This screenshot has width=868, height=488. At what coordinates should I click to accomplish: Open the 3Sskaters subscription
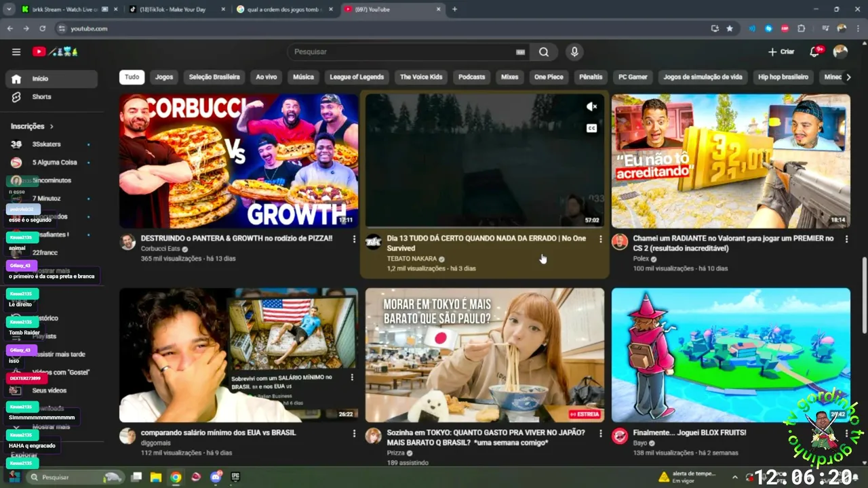click(x=52, y=144)
